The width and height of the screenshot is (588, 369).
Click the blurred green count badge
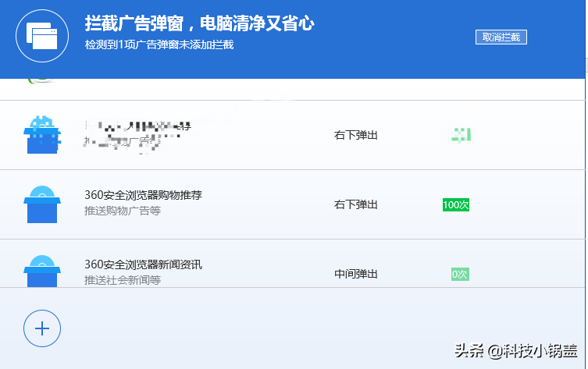461,135
